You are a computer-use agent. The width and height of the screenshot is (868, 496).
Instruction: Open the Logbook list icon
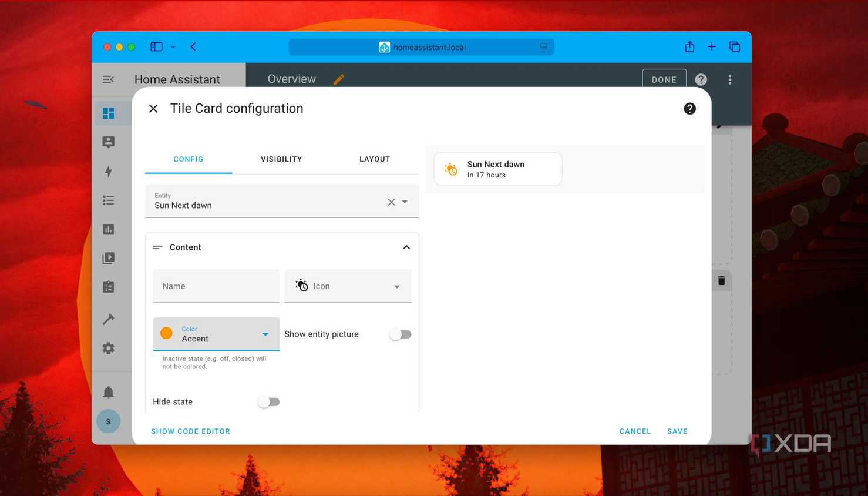109,200
